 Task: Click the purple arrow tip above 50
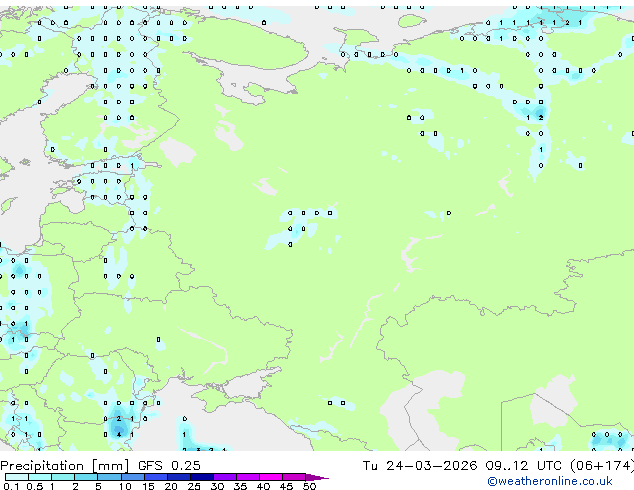317,477
